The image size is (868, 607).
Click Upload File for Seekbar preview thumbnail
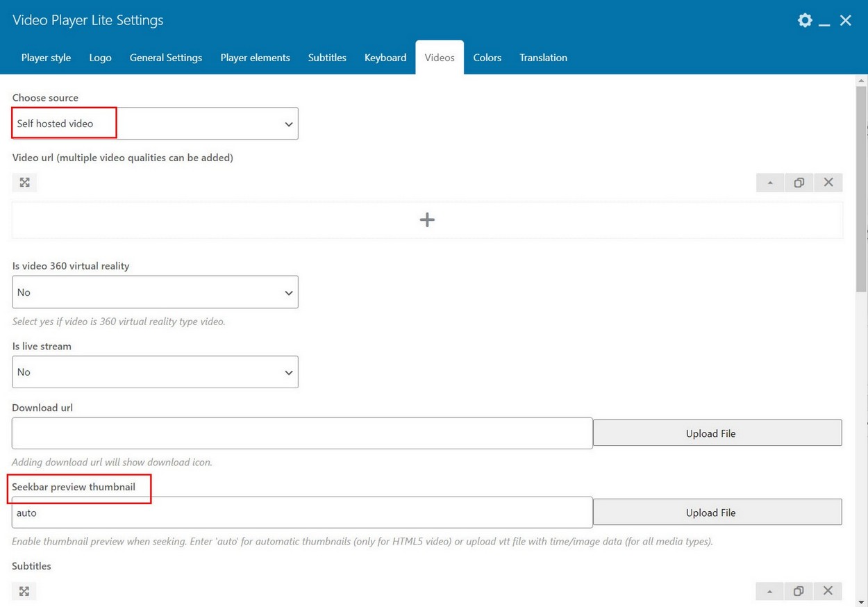coord(717,513)
